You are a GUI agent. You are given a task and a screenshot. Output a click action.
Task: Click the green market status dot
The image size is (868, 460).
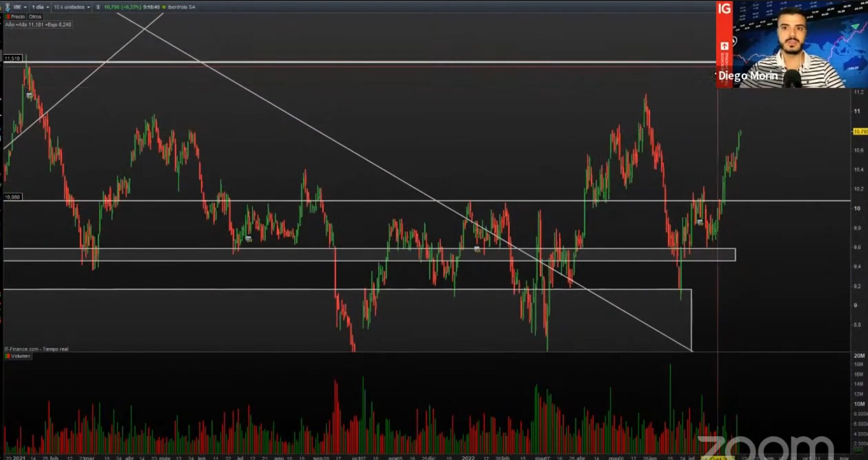pyautogui.click(x=164, y=7)
